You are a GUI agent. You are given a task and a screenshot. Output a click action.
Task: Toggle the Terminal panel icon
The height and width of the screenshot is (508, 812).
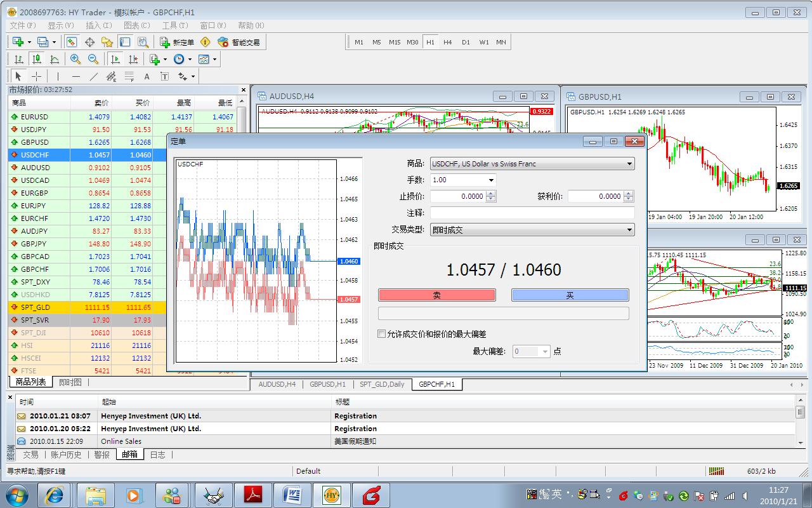click(125, 42)
